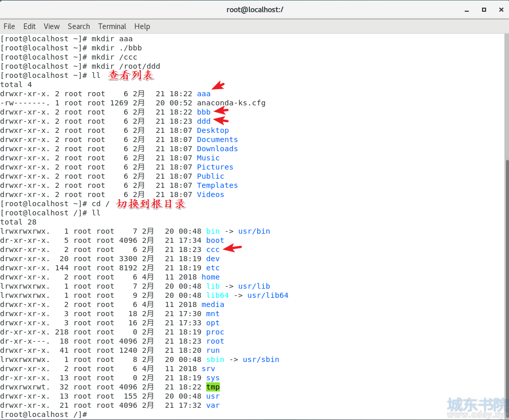Viewport: 509px width, 420px height.
Task: Click the final '[root@localhost /]#' prompt line
Action: pyautogui.click(x=43, y=414)
